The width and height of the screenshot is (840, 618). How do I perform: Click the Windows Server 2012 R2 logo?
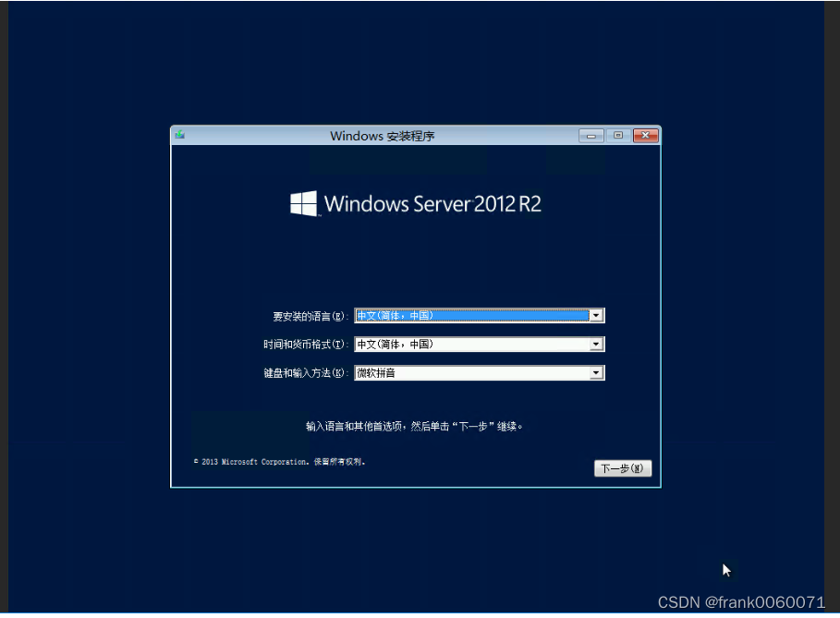click(x=416, y=203)
